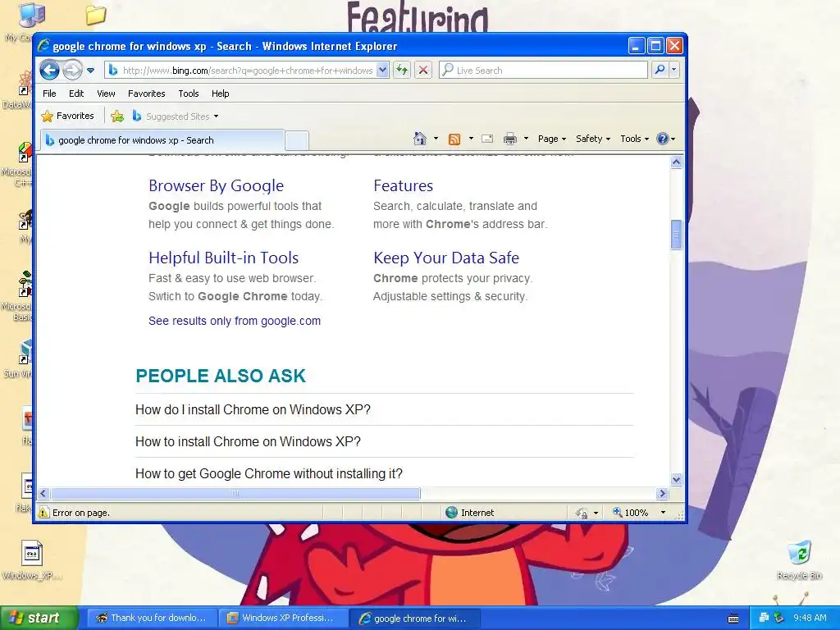Click the vertical scrollbar thumb
The height and width of the screenshot is (630, 840).
pyautogui.click(x=676, y=235)
